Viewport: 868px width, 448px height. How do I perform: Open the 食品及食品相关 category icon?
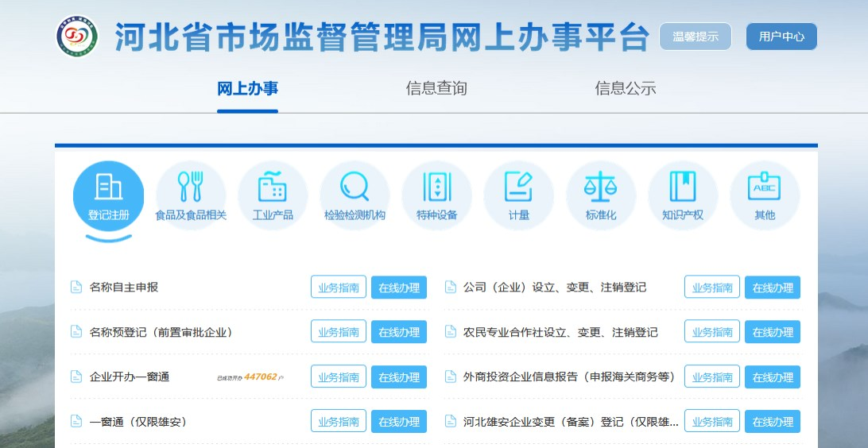pyautogui.click(x=191, y=195)
